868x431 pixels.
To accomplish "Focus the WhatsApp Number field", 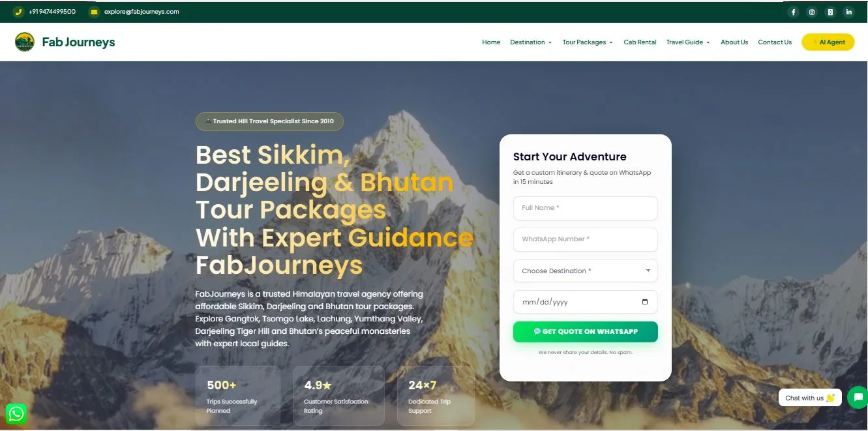I will point(585,239).
